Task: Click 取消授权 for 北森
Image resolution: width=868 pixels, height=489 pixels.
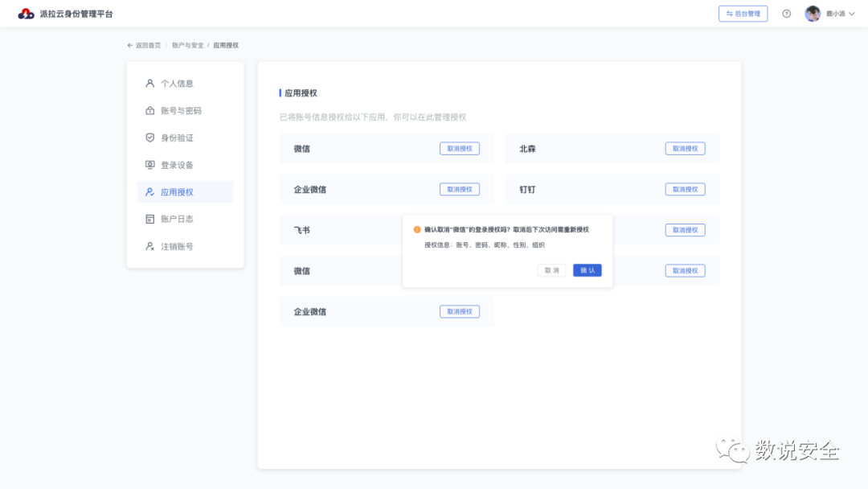Action: tap(685, 149)
